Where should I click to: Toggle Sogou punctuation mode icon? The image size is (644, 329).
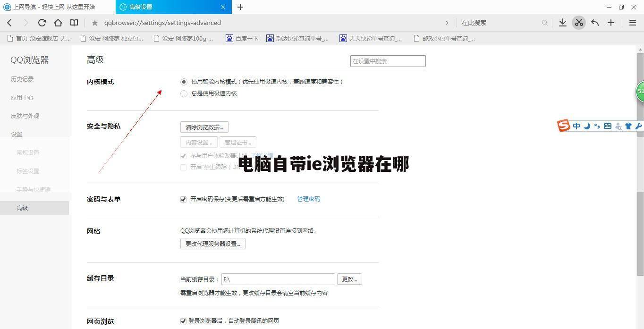(597, 126)
